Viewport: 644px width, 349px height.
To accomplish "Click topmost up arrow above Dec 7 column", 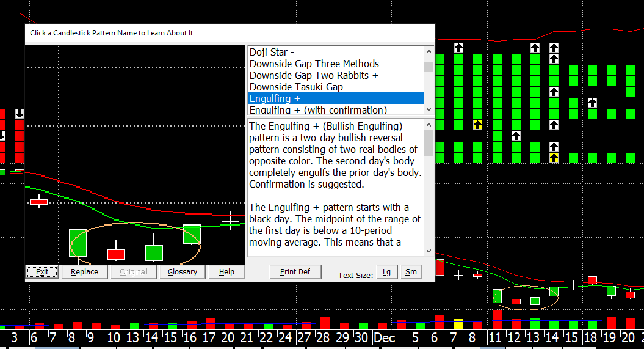I will pyautogui.click(x=459, y=48).
